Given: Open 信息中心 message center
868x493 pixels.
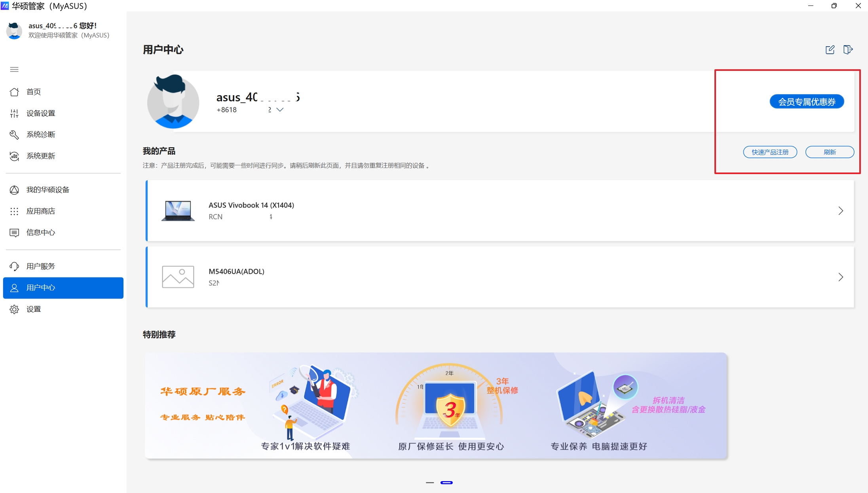Looking at the screenshot, I should pos(40,233).
